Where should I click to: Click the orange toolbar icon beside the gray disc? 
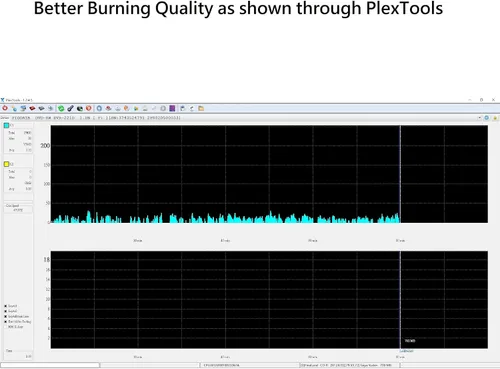[x=126, y=108]
